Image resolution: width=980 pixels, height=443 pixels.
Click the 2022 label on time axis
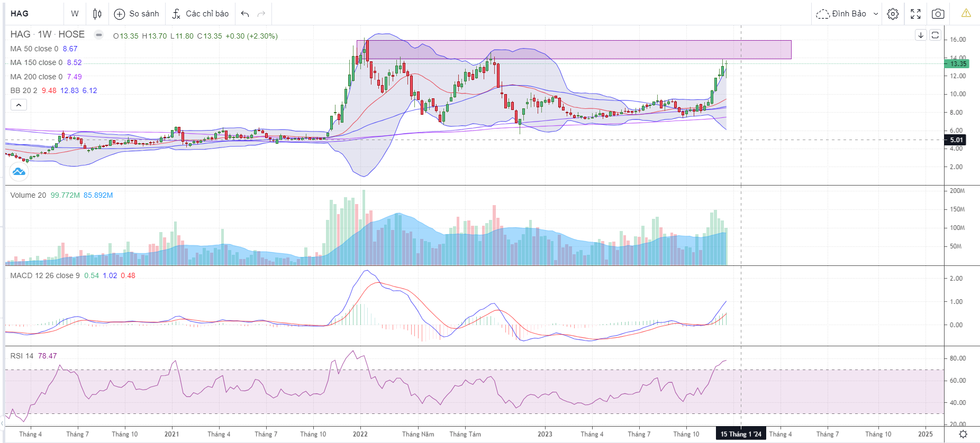(x=360, y=434)
